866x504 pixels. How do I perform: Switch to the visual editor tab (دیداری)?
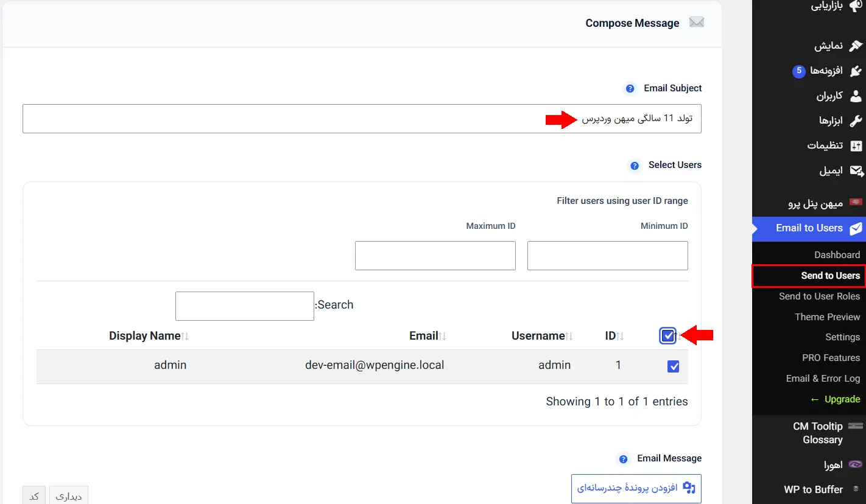click(69, 496)
